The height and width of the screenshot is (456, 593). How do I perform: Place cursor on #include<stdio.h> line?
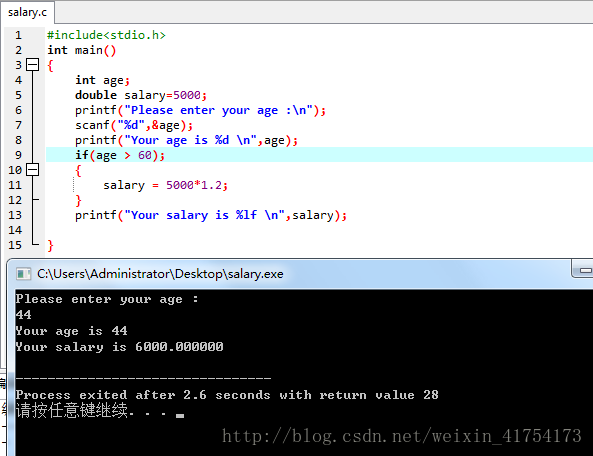pyautogui.click(x=106, y=35)
